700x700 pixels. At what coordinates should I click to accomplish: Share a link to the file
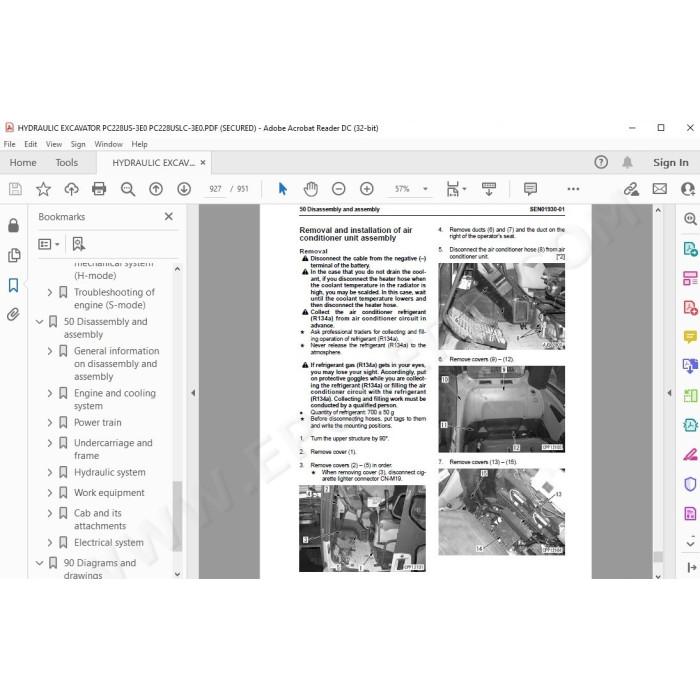coord(631,189)
